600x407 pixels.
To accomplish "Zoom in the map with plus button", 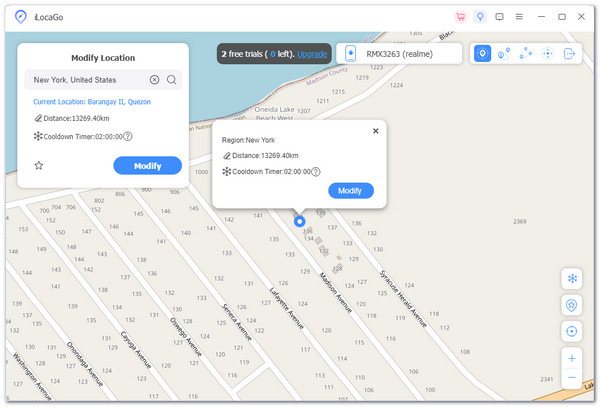I will coord(572,358).
